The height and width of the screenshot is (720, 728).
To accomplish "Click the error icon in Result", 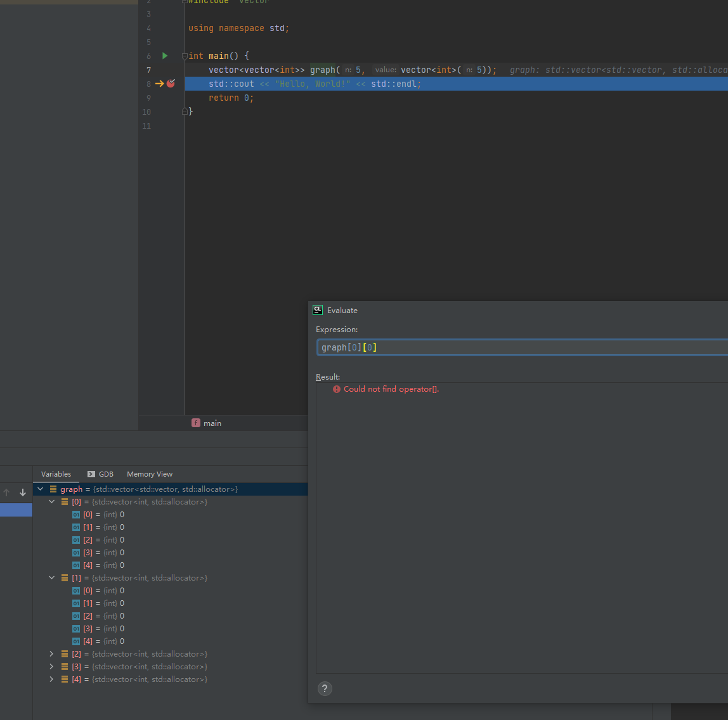I will [337, 389].
